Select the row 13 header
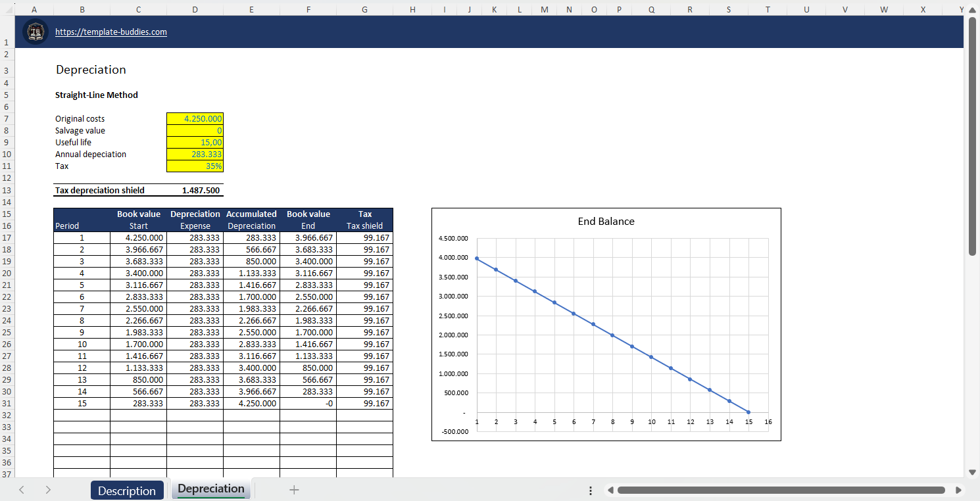The image size is (980, 501). coord(7,191)
